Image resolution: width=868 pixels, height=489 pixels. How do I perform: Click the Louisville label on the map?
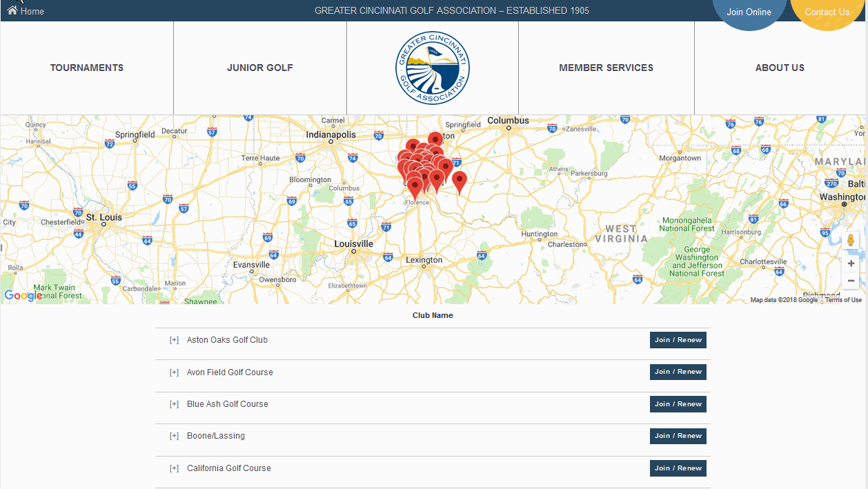[354, 244]
